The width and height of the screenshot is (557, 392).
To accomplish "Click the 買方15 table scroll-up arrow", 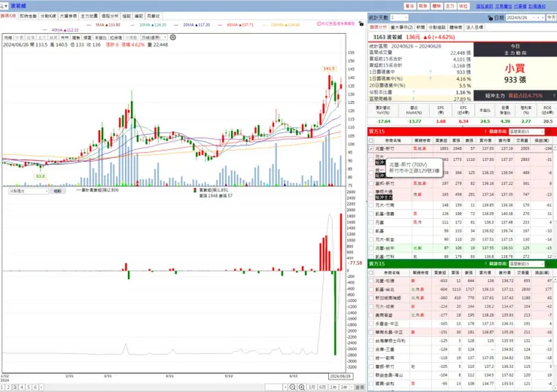I will coord(555,147).
